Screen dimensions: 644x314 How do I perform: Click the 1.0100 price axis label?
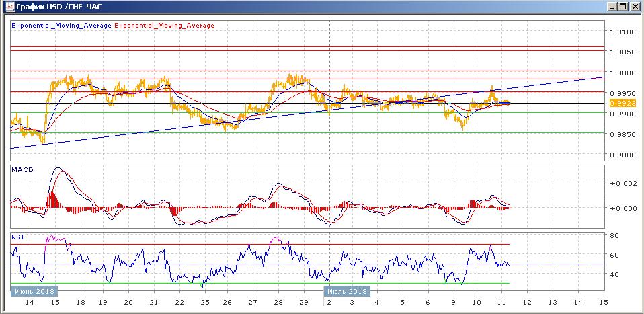(622, 32)
